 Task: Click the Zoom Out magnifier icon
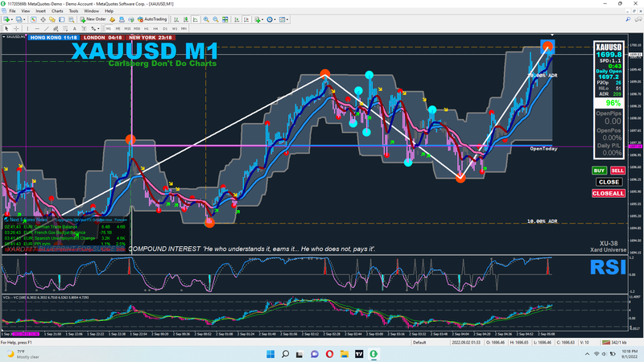coord(215,19)
